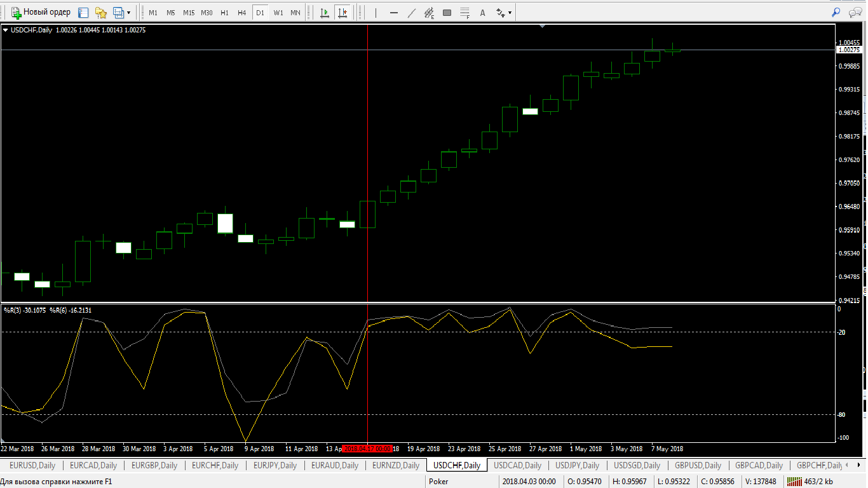Image resolution: width=868 pixels, height=488 pixels.
Task: Switch timeframe to M5
Action: coord(171,13)
